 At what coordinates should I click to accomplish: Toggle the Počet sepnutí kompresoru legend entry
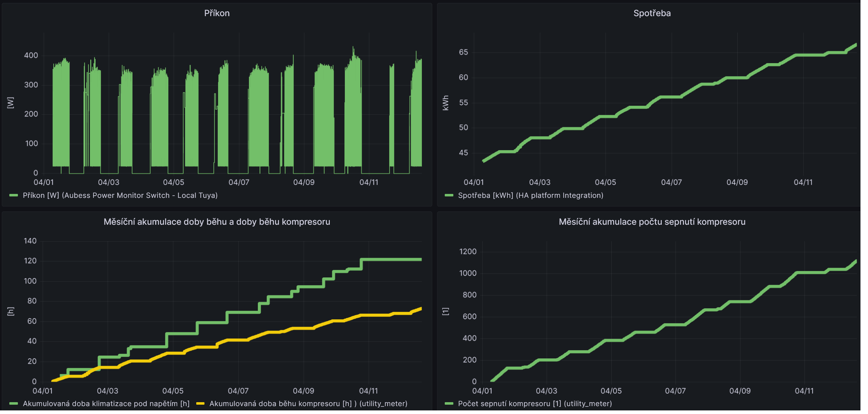[535, 404]
